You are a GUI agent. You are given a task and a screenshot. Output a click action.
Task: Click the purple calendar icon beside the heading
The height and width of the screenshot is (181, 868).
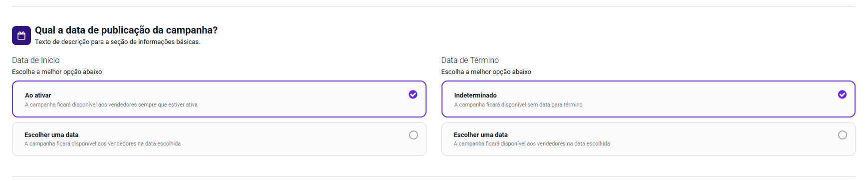[21, 35]
